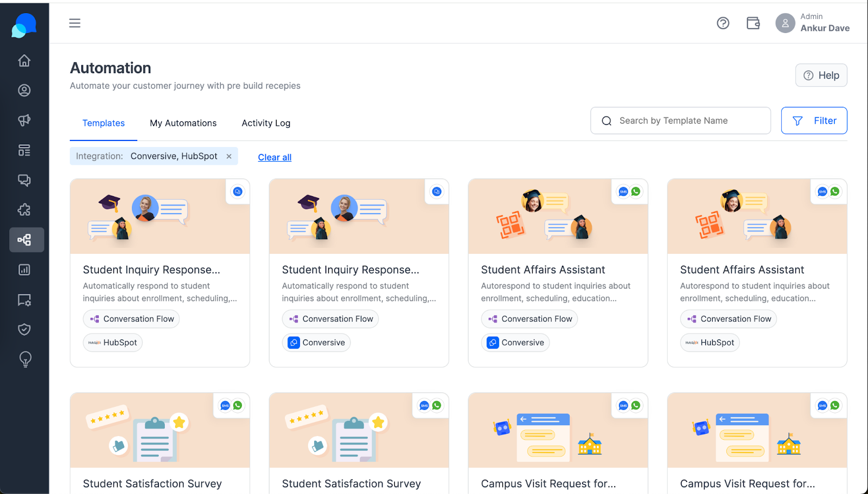Open the Reports chart sidebar icon
868x494 pixels.
pyautogui.click(x=24, y=270)
